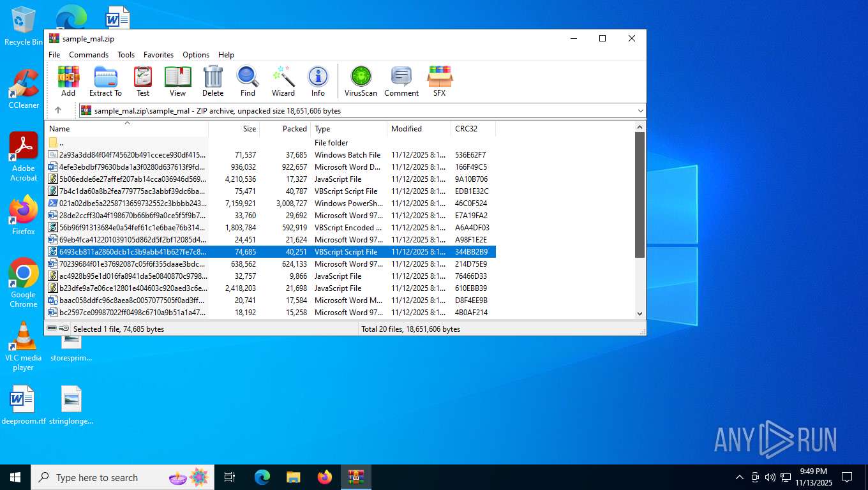Select file 021a02dbe5a2258713659732552c3bbbb243...
This screenshot has width=868, height=490.
[271, 204]
